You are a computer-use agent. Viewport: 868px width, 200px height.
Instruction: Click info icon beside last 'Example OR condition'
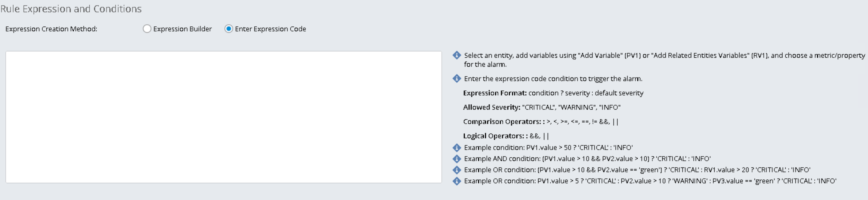coord(457,181)
